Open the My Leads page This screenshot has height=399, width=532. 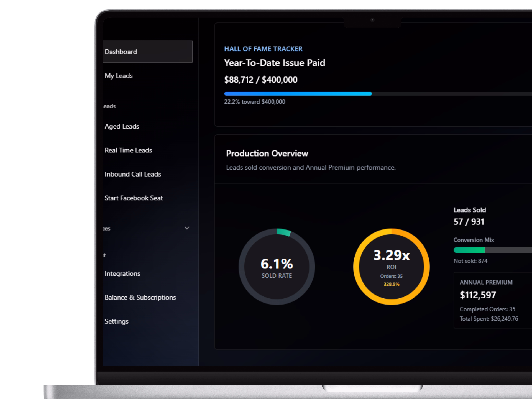[119, 76]
